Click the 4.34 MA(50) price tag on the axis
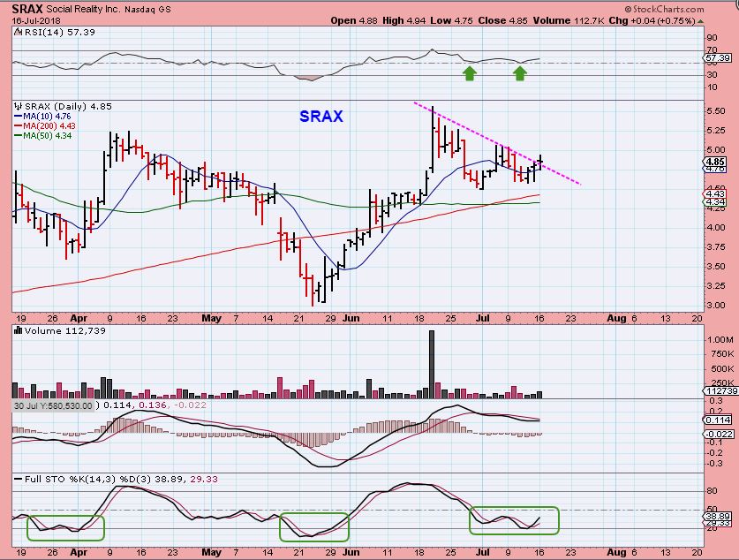The width and height of the screenshot is (739, 560). (715, 202)
